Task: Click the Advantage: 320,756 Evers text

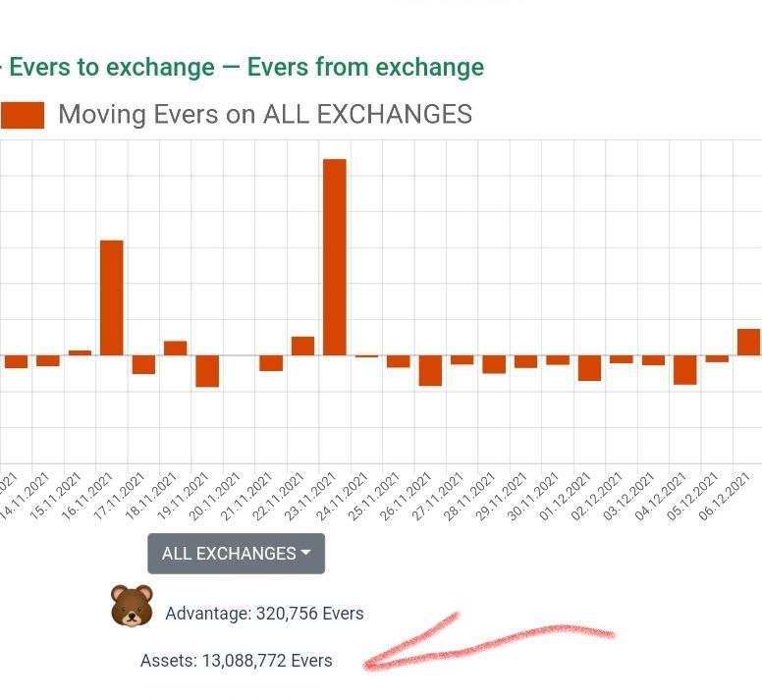Action: pyautogui.click(x=264, y=614)
